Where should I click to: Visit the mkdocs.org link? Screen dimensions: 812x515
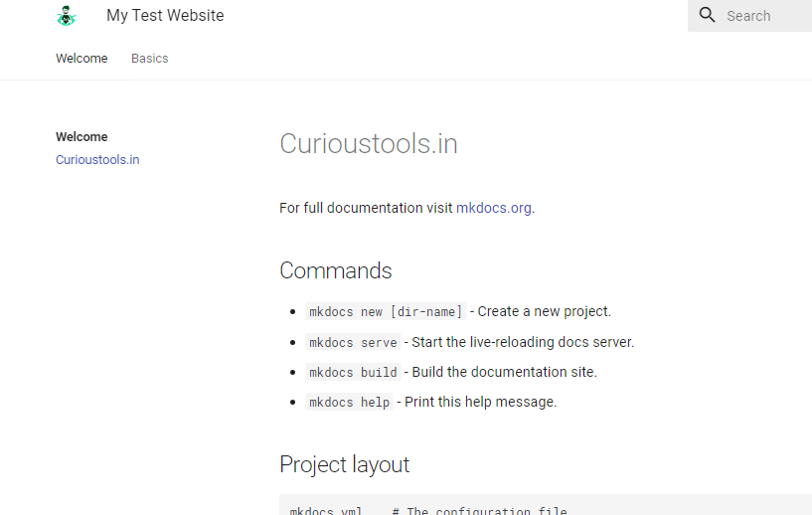coord(494,208)
